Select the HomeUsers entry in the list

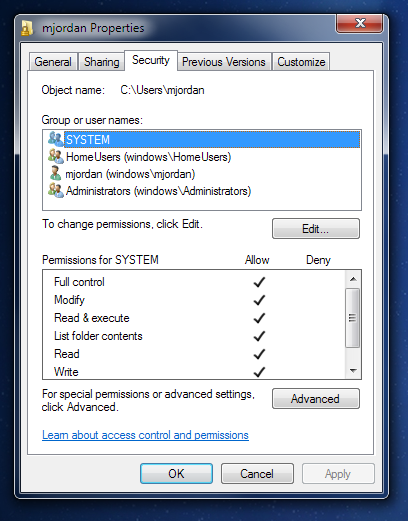148,157
